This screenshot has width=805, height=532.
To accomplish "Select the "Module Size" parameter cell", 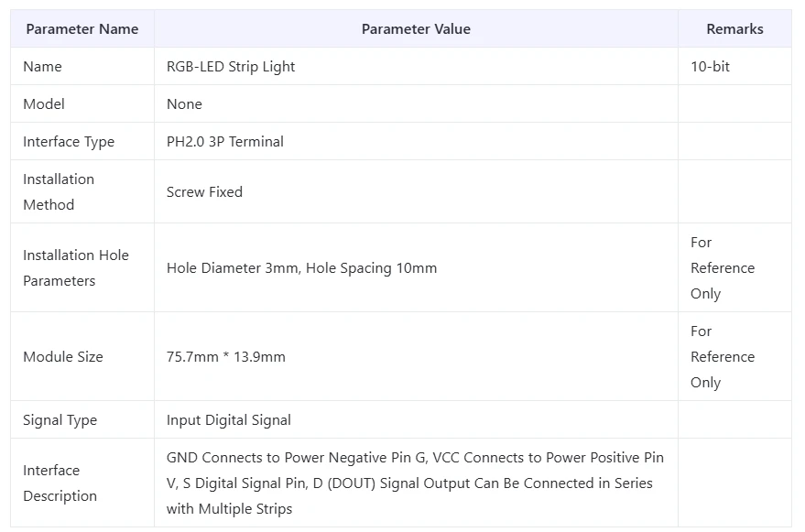I will pos(63,357).
